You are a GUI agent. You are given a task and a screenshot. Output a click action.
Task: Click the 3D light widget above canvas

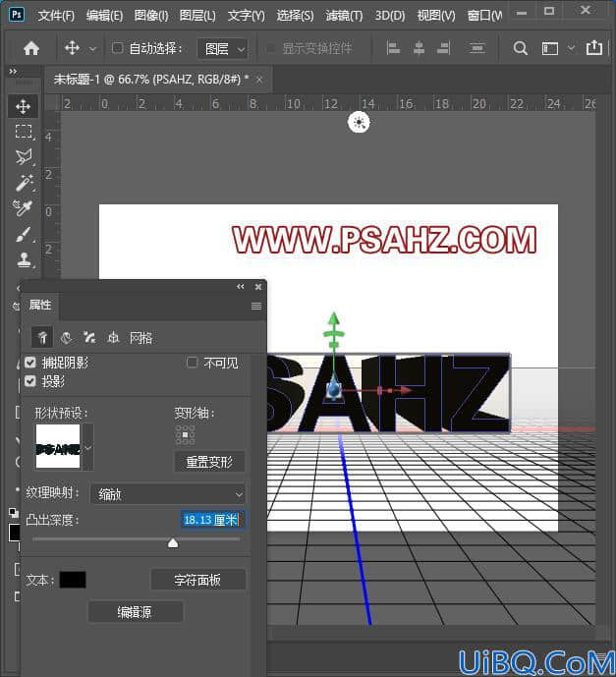click(359, 122)
